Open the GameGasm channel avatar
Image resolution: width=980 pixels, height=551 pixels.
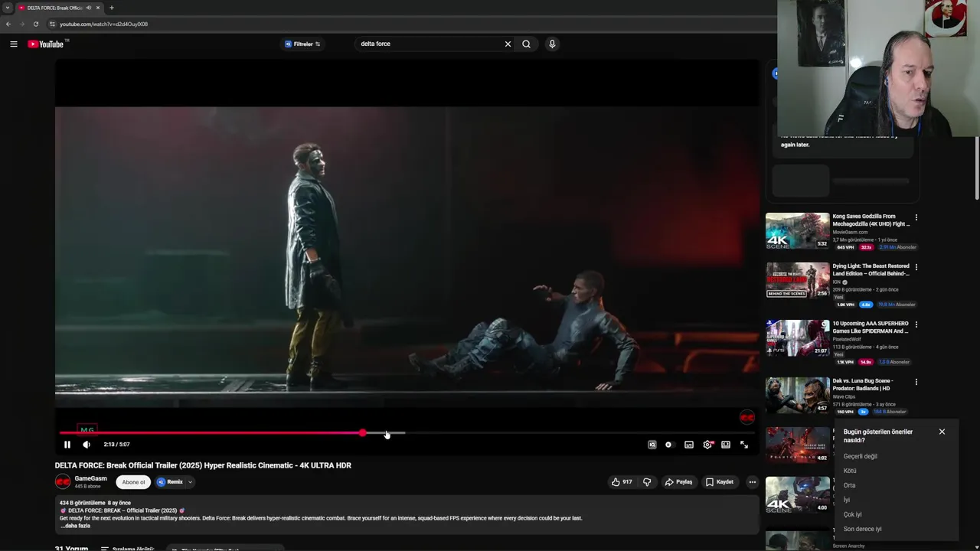coord(63,482)
